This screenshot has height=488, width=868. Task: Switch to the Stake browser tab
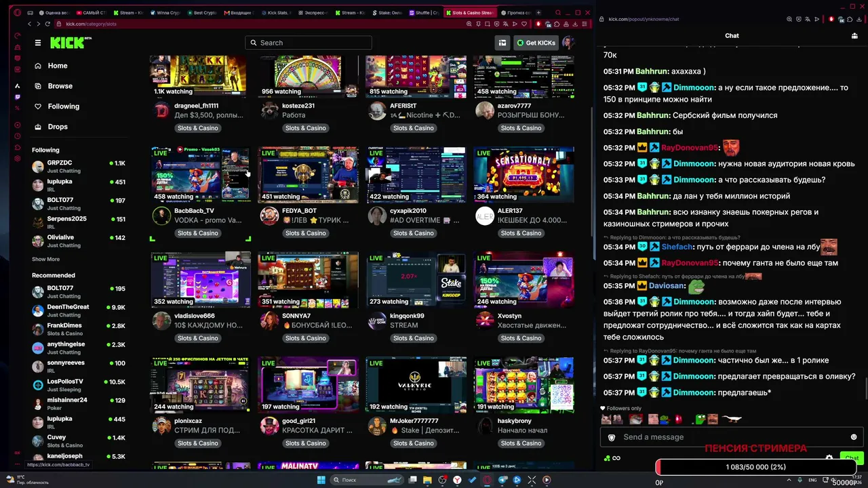click(388, 12)
